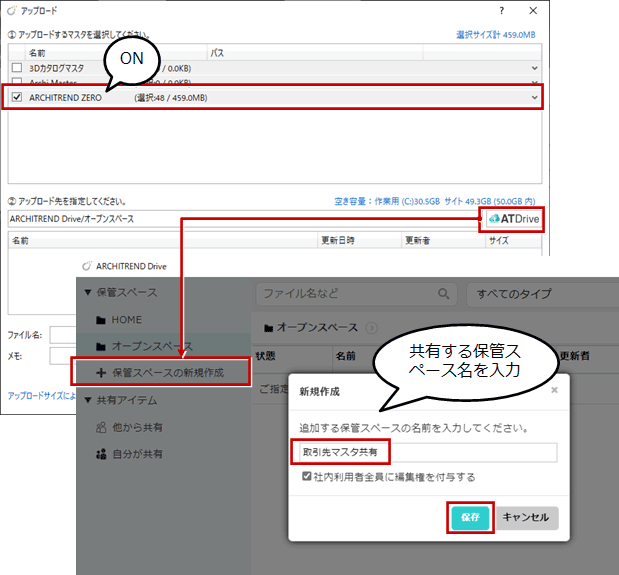This screenshot has height=575, width=619.
Task: Click the パス column header
Action: click(314, 52)
